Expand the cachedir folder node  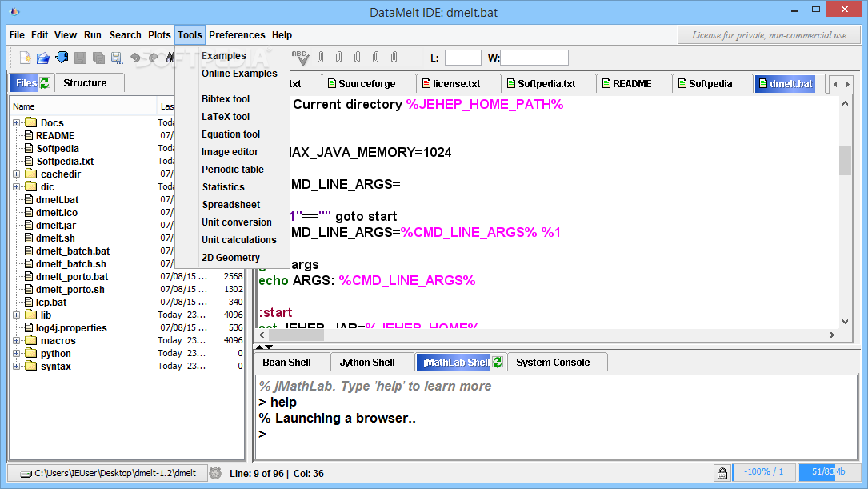[17, 174]
